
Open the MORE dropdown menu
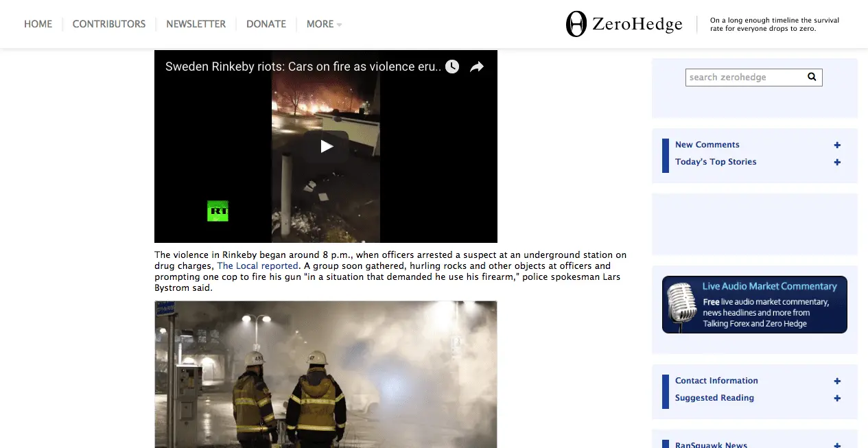tap(324, 24)
